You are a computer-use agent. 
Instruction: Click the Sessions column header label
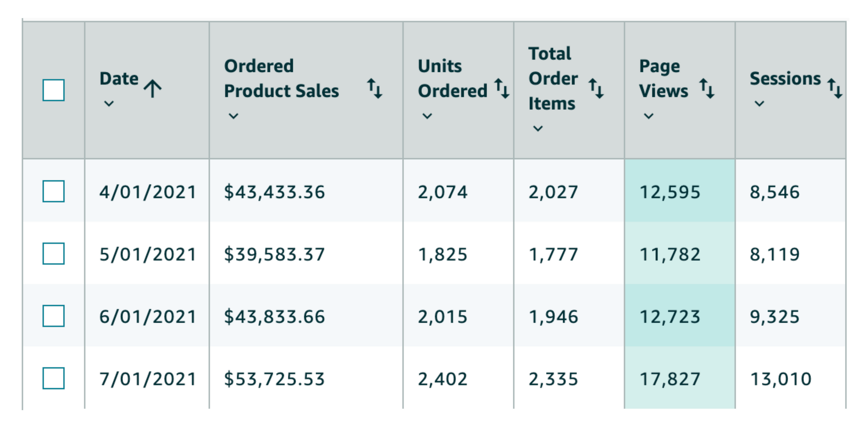pos(785,79)
